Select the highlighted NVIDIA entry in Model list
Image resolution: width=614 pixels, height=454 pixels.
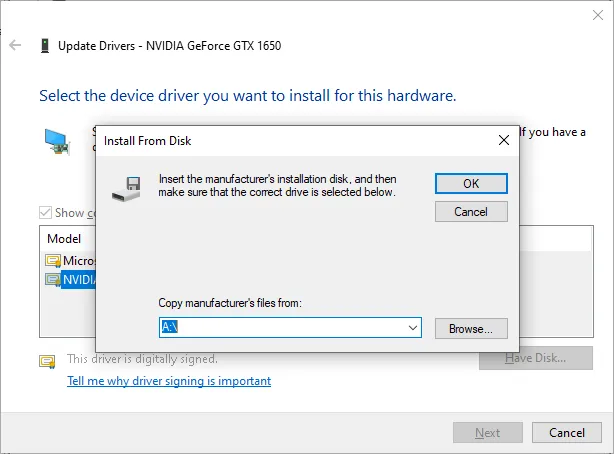(76, 281)
